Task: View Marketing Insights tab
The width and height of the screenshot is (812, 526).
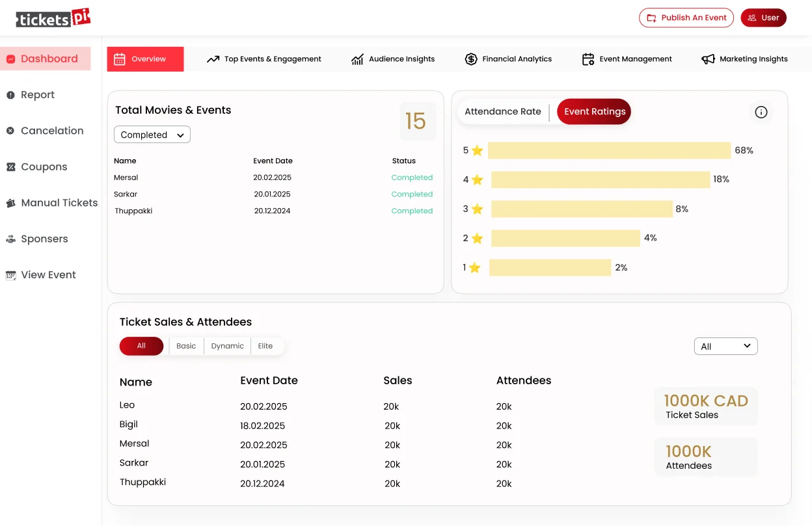Action: (x=745, y=59)
